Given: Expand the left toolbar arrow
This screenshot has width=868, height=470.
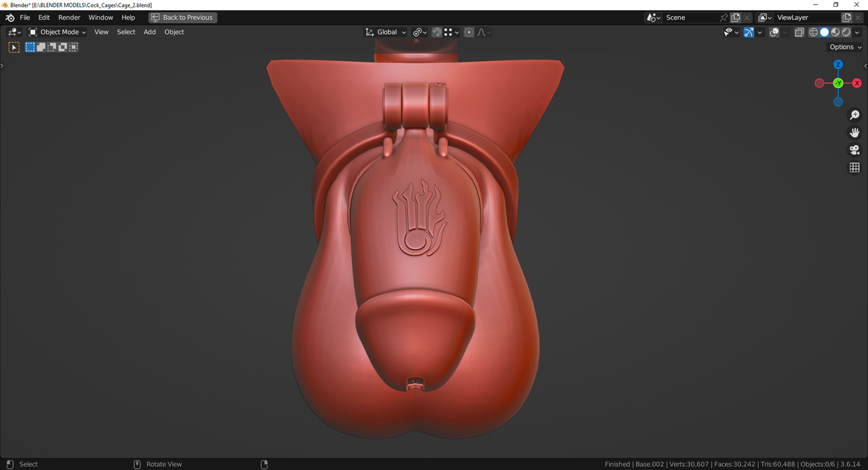Looking at the screenshot, I should pyautogui.click(x=2, y=66).
